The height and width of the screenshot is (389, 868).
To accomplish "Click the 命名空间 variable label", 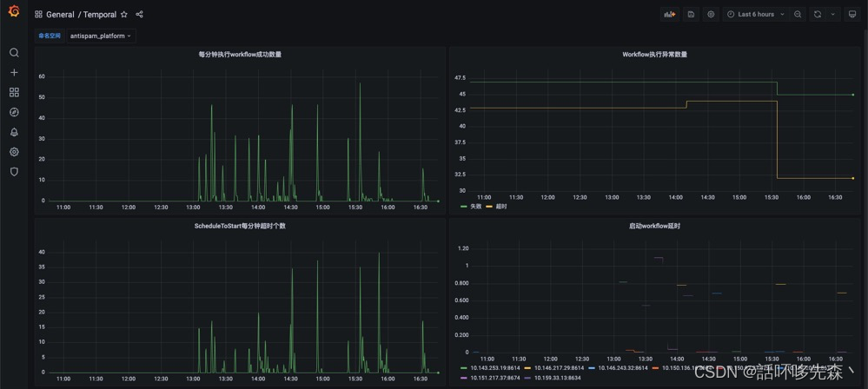I will point(50,36).
